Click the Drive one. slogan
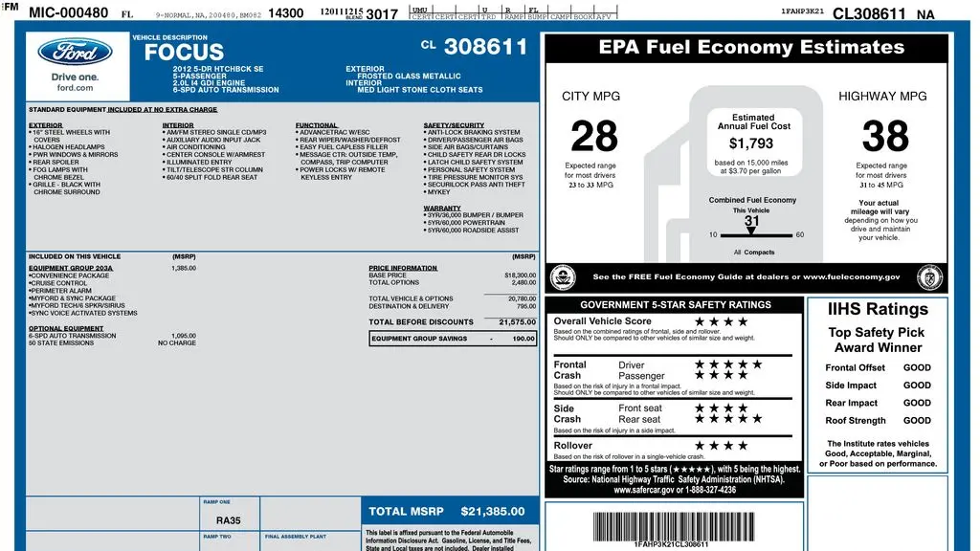Screen dimensions: 980x551 point(75,77)
